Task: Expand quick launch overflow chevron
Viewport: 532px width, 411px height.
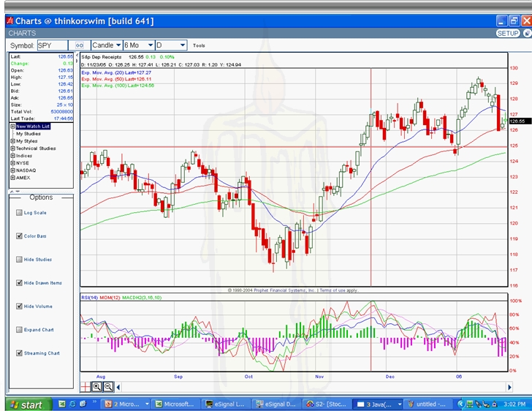Action: tap(94, 402)
